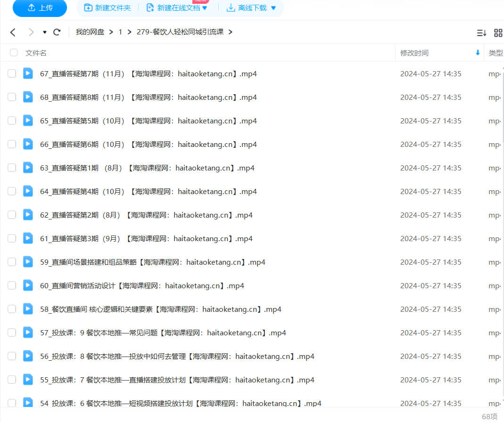The image size is (504, 422).
Task: Click the forward navigation arrow
Action: [x=31, y=32]
